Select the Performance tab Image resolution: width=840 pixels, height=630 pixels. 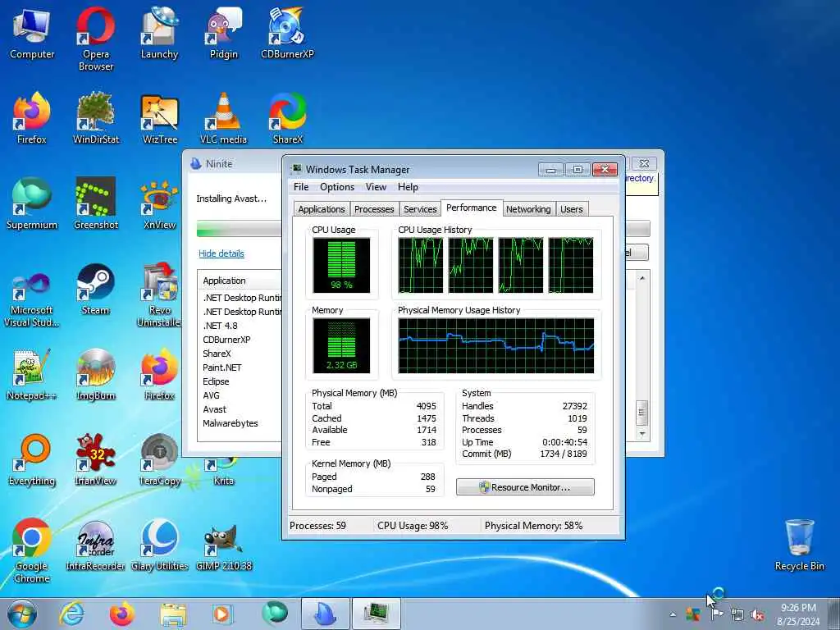pos(472,208)
